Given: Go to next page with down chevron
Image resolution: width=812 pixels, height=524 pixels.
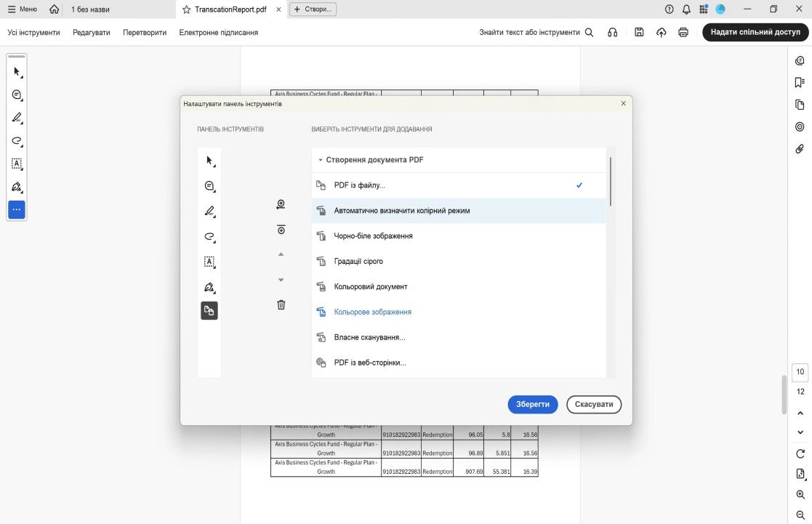Looking at the screenshot, I should (800, 432).
